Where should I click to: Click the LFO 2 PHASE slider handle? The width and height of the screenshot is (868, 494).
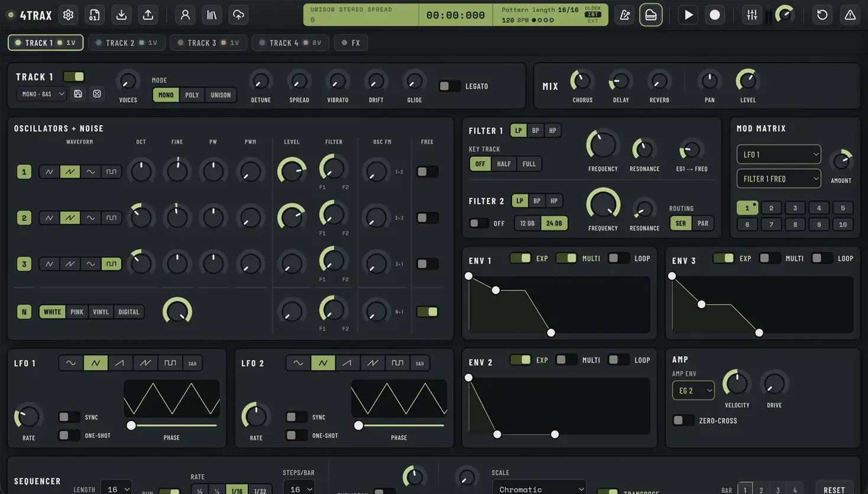[x=358, y=425]
